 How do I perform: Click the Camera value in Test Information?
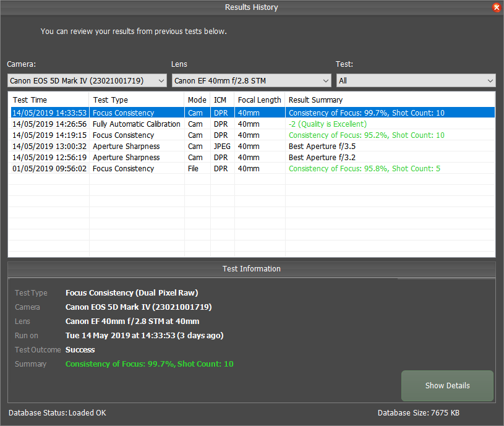pos(139,307)
